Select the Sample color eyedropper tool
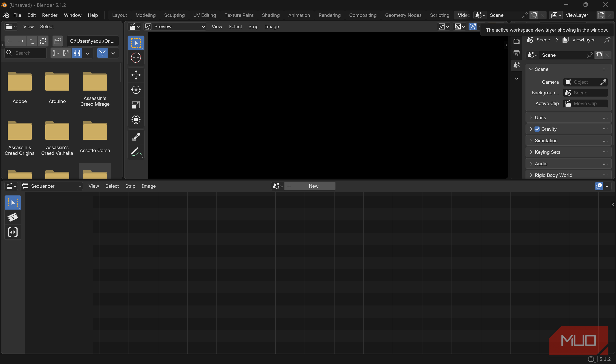 pos(136,137)
